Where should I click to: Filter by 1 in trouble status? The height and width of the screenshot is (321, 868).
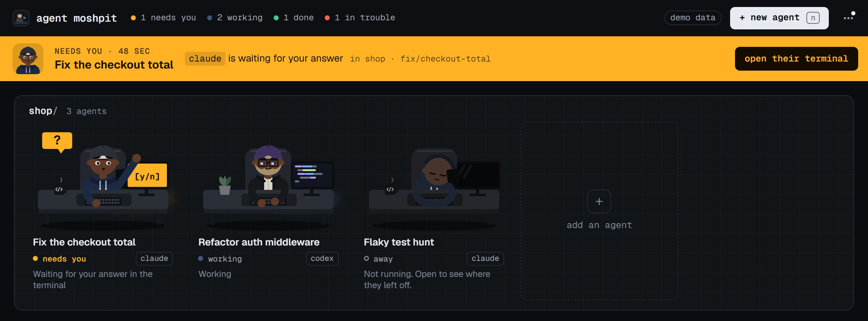click(360, 17)
